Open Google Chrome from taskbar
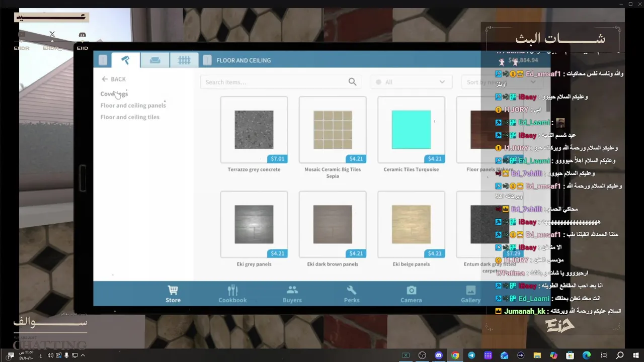Image resolution: width=644 pixels, height=362 pixels. click(455, 355)
